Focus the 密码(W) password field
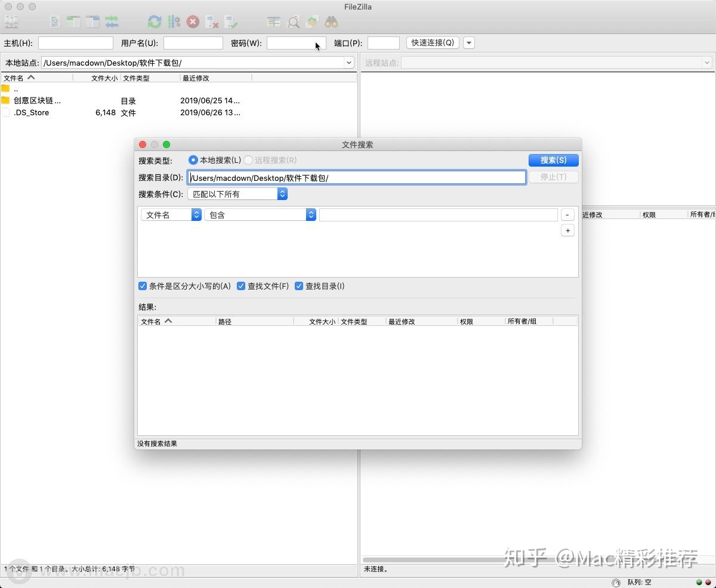This screenshot has width=716, height=588. [x=296, y=43]
